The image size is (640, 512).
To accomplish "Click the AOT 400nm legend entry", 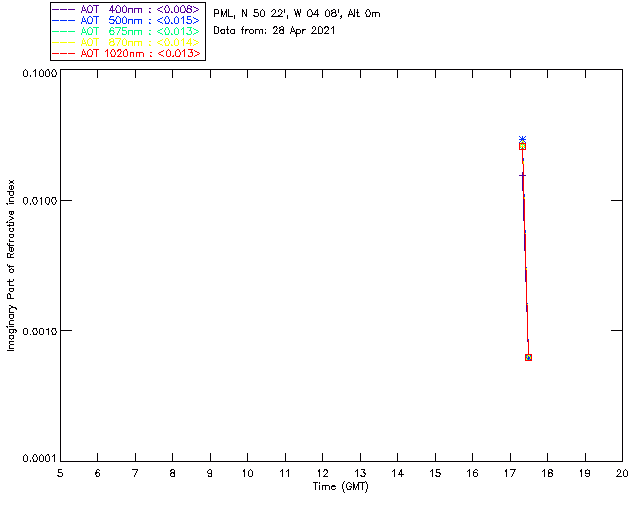I will tap(127, 9).
